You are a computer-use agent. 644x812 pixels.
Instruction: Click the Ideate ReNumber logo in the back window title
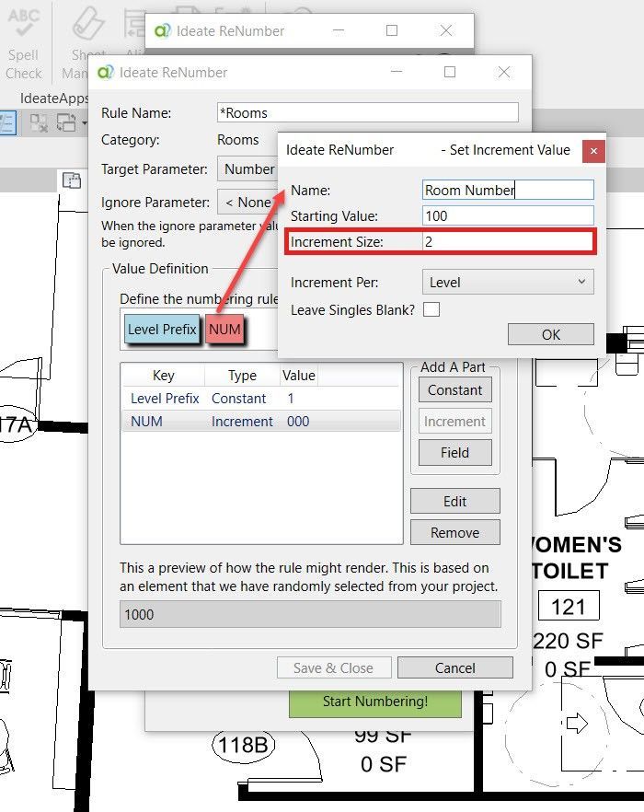pos(162,31)
